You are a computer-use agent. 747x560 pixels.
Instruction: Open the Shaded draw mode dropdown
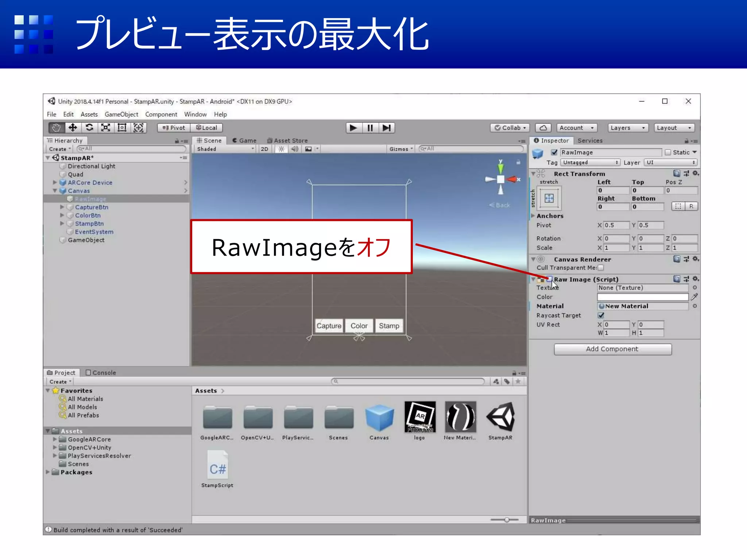click(225, 149)
